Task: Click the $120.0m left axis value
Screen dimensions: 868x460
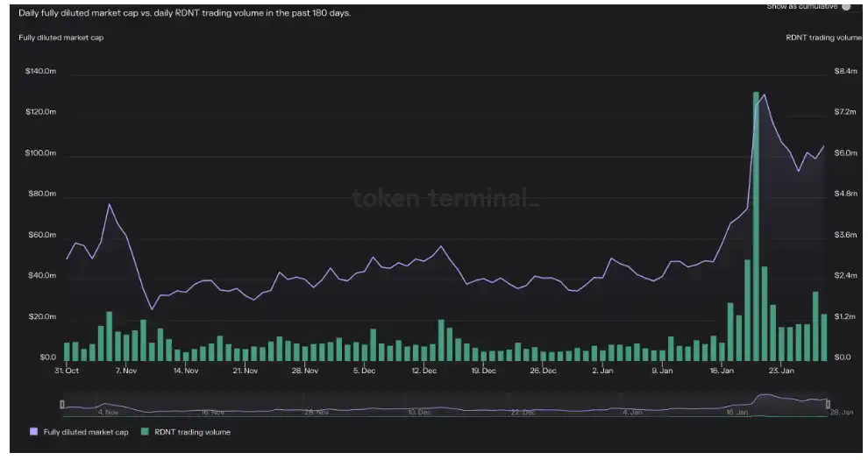Action: pos(40,111)
